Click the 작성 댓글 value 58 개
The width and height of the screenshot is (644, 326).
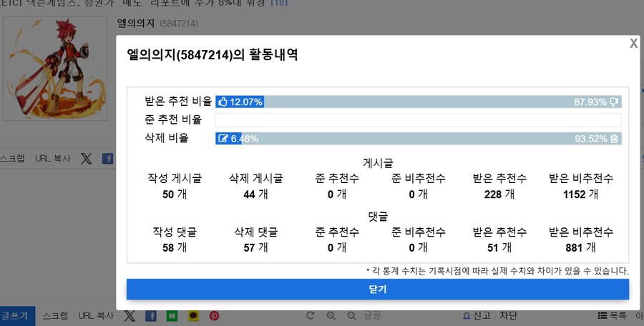(175, 247)
